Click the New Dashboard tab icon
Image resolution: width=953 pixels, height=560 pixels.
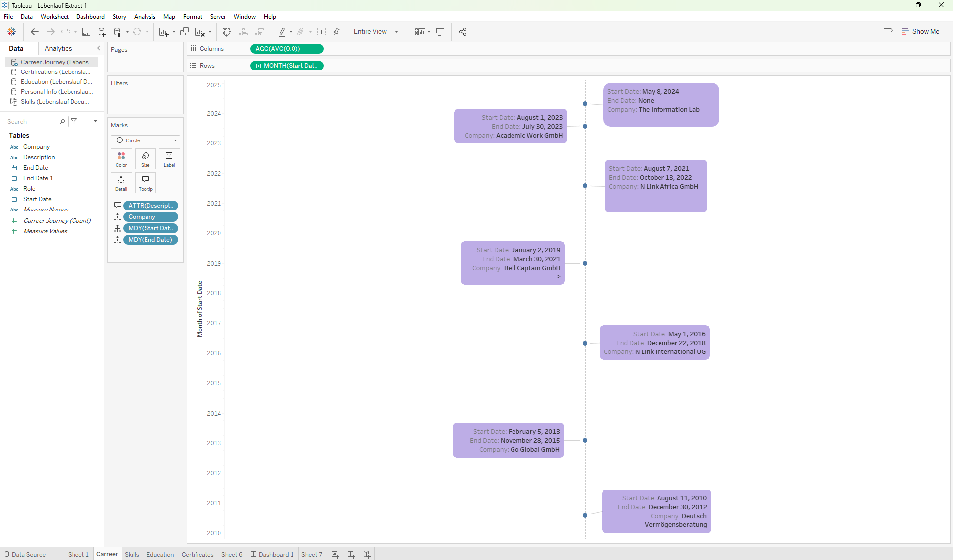coord(351,555)
